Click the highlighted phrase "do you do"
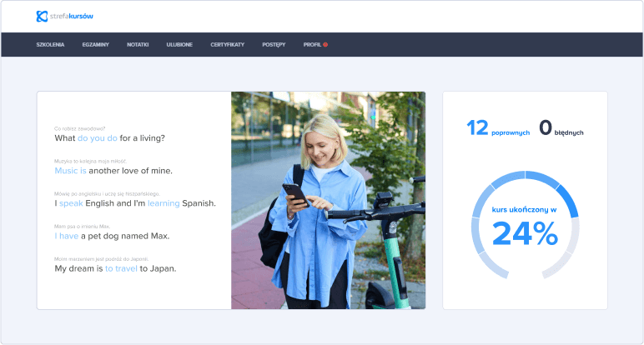Image resolution: width=644 pixels, height=345 pixels. tap(98, 138)
